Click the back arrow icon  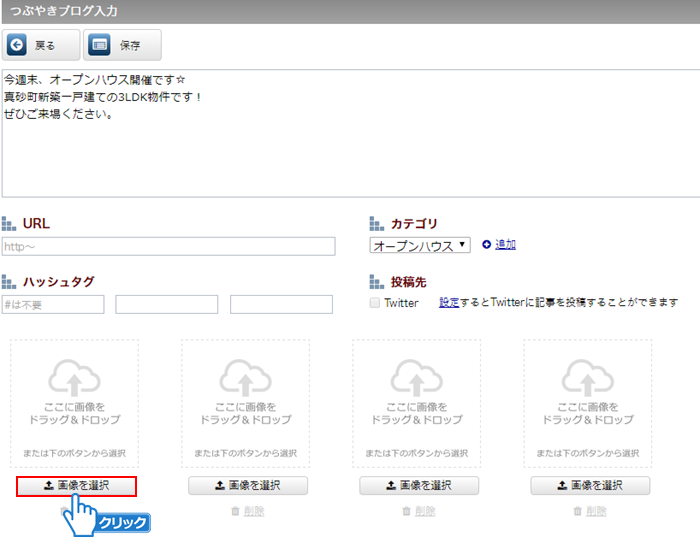(17, 45)
